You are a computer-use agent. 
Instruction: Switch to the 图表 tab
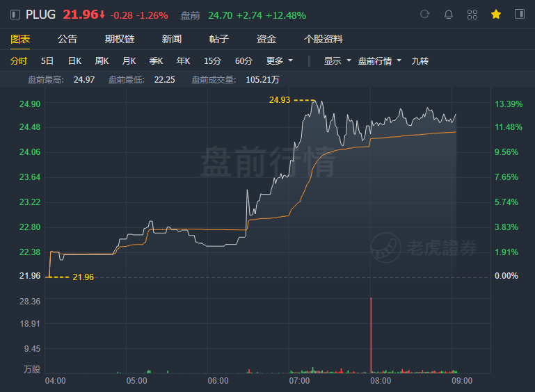pyautogui.click(x=20, y=39)
